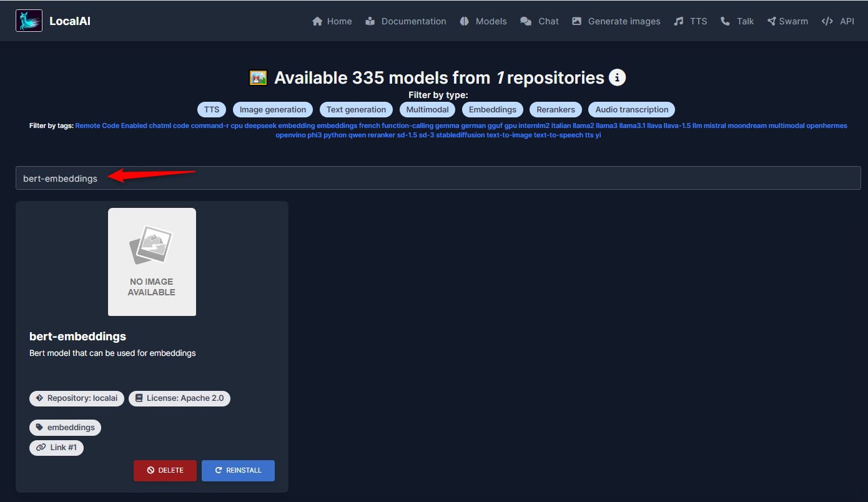
Task: Click the embeddings tag badge on the card
Action: pyautogui.click(x=65, y=428)
